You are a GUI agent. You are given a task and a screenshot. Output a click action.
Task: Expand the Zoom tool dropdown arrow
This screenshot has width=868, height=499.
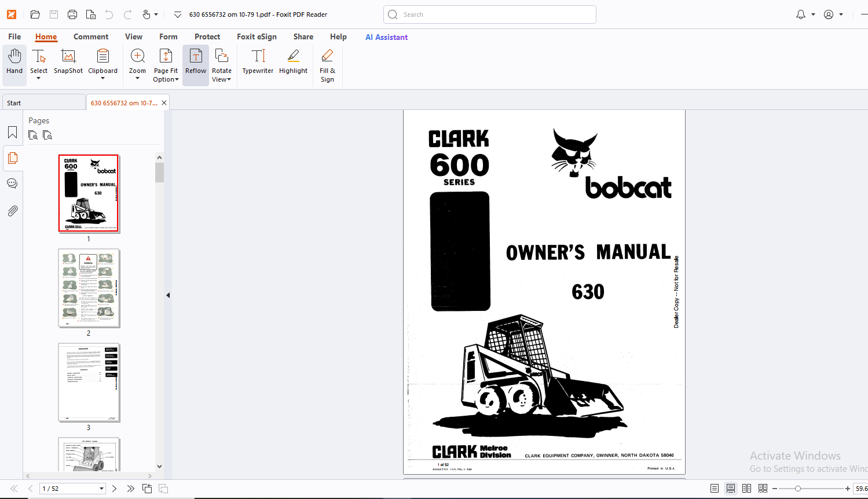point(137,79)
